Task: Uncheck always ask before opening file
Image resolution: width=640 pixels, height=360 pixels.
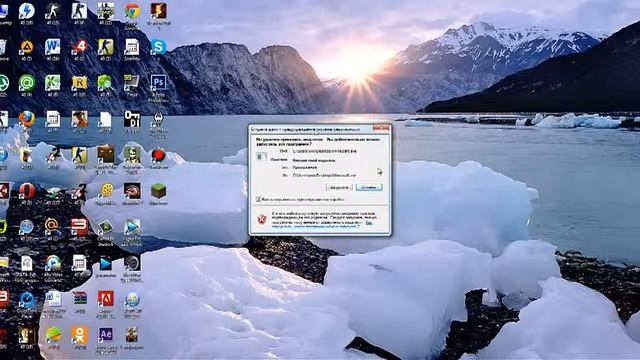Action: coord(258,199)
